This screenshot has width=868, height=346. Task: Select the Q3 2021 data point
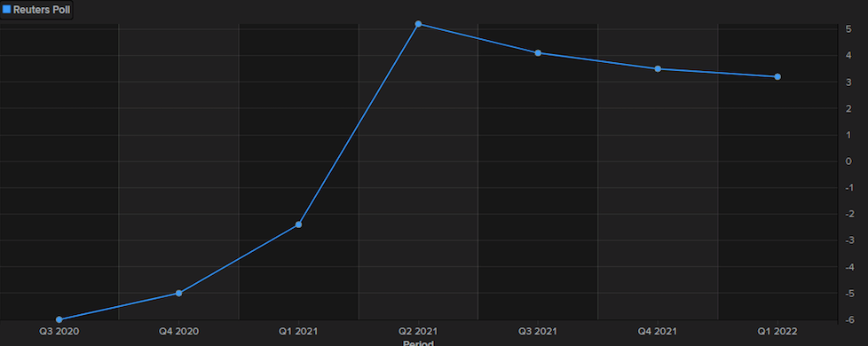point(538,52)
